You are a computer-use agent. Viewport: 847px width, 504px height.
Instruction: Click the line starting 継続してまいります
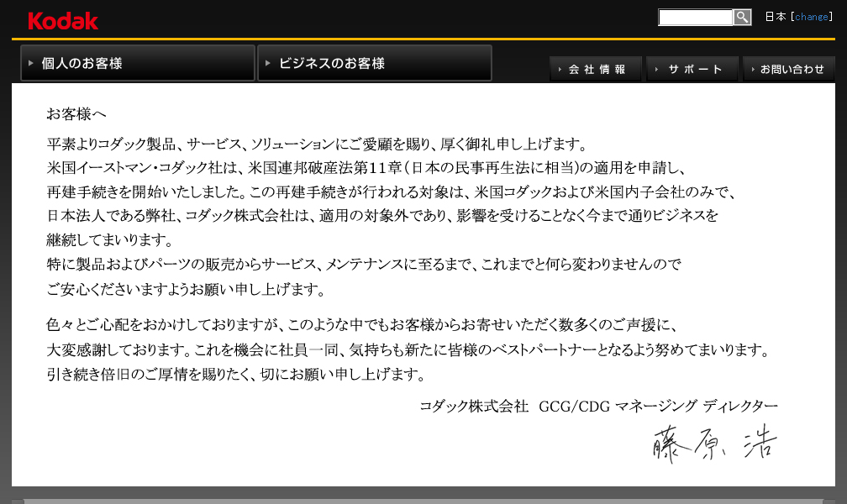[x=110, y=240]
